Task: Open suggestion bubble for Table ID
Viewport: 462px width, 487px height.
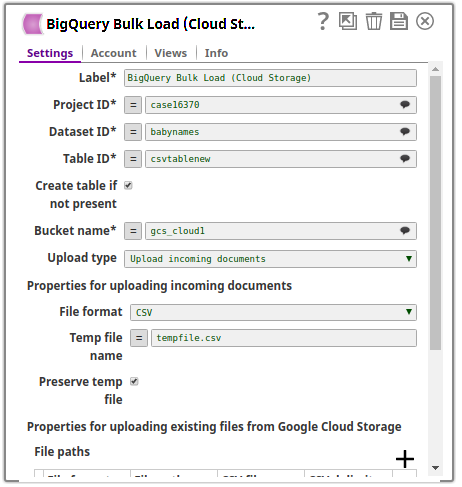Action: pos(405,159)
